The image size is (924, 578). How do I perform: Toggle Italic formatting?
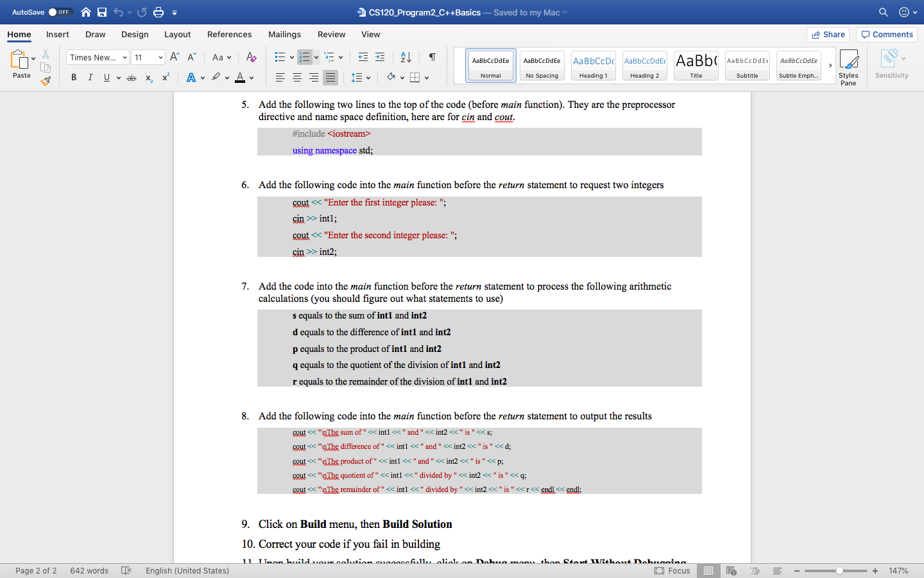[x=90, y=78]
